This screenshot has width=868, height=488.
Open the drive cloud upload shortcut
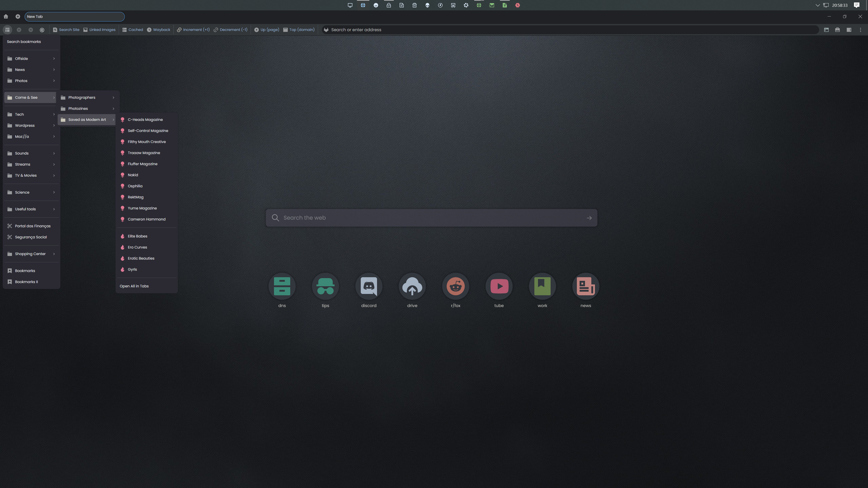pos(412,286)
